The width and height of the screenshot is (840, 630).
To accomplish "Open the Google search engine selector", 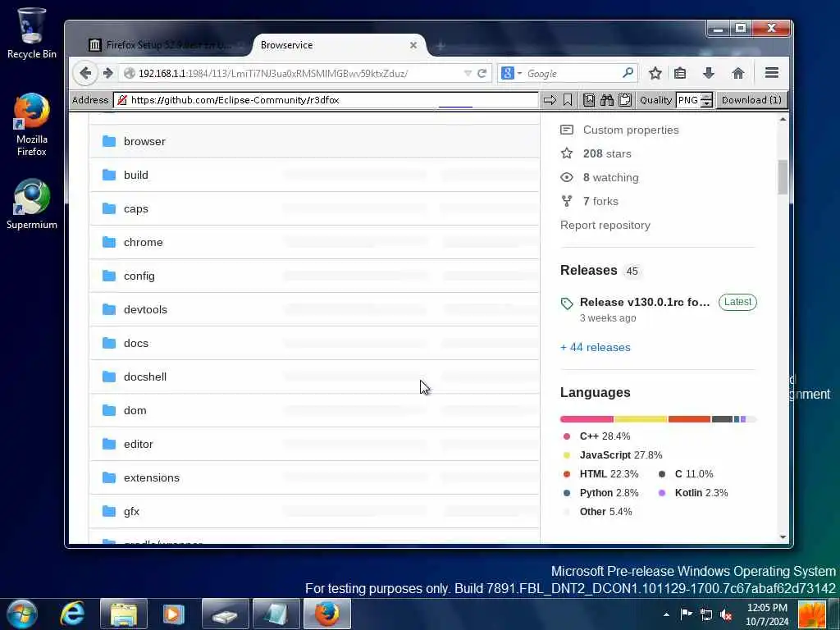I will 511,73.
